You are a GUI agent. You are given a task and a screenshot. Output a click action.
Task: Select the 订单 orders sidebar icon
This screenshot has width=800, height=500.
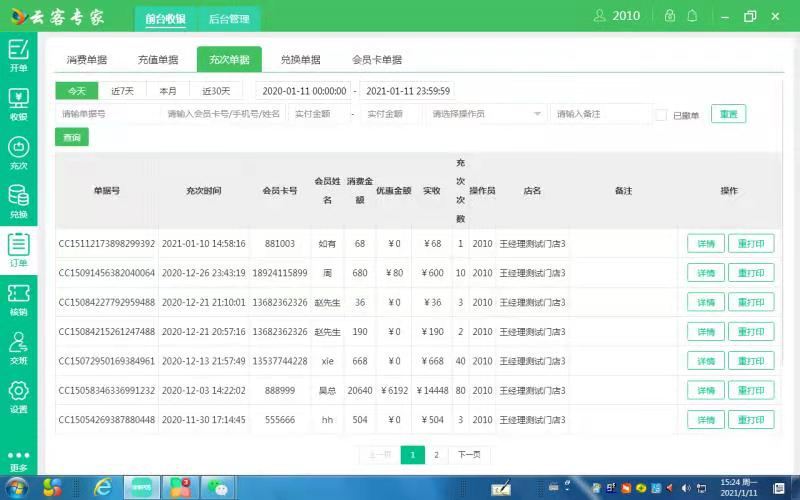(18, 251)
